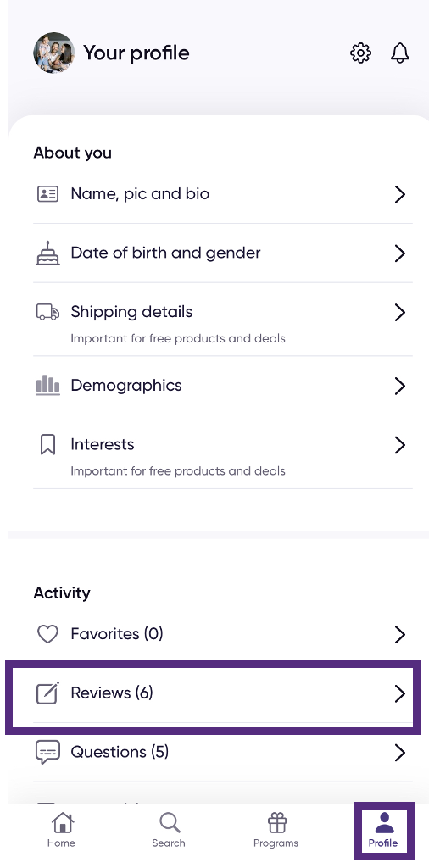Tap the notifications bell icon

pos(399,53)
